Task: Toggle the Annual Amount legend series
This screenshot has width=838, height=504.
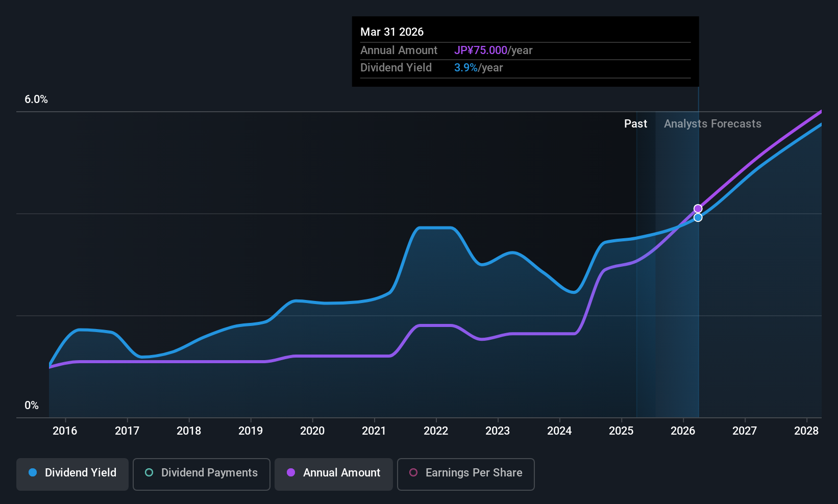Action: (334, 474)
